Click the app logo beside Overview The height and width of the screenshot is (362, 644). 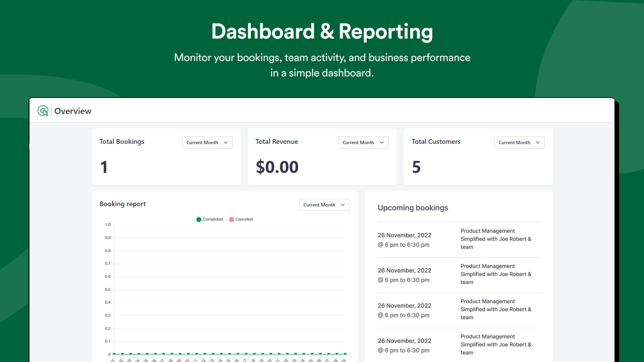[43, 111]
